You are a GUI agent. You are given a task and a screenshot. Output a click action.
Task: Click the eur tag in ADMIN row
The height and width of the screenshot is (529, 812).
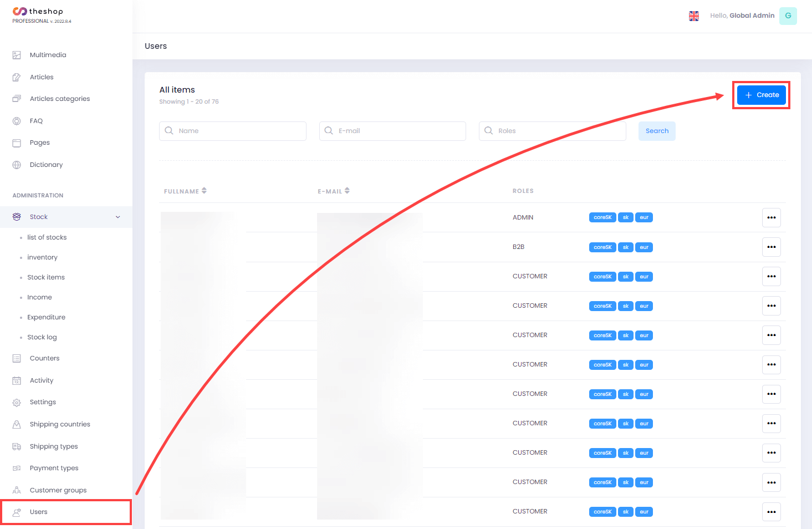coord(644,217)
